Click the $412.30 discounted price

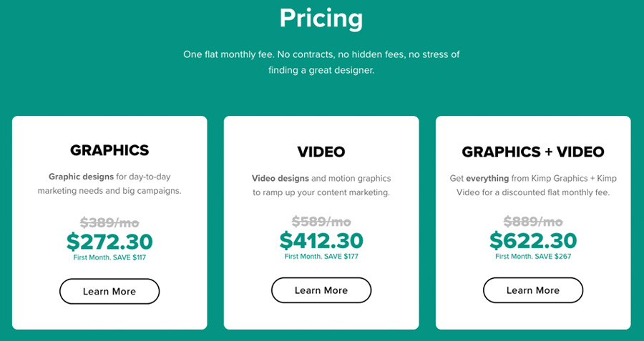tap(321, 240)
